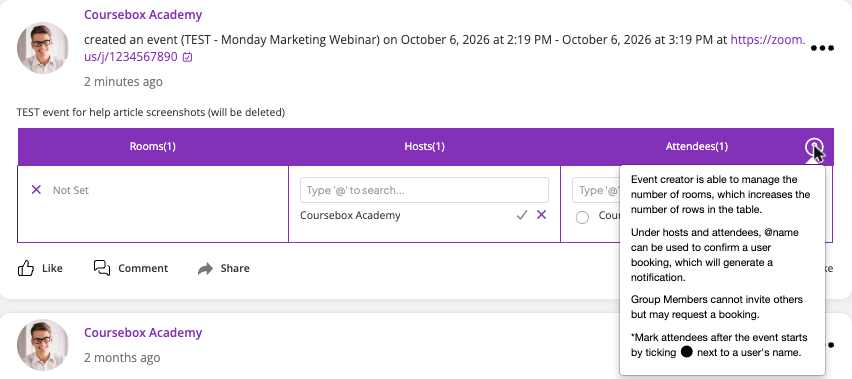Click the thumbs-up Like icon
This screenshot has width=852, height=379.
[x=26, y=268]
